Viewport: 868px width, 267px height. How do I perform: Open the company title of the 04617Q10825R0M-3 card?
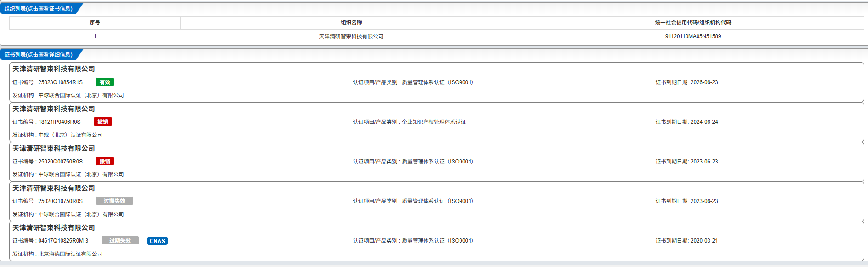(x=53, y=228)
